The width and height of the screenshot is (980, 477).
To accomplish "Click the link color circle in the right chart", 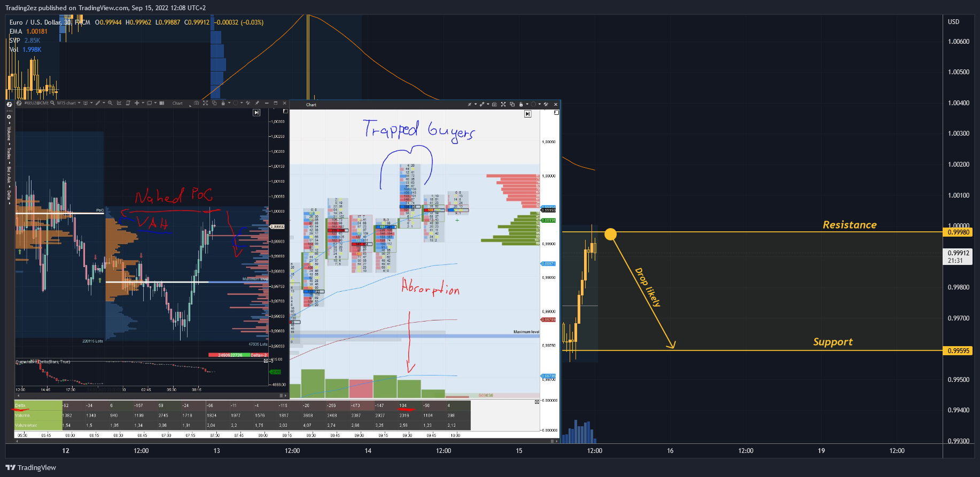I will point(533,104).
